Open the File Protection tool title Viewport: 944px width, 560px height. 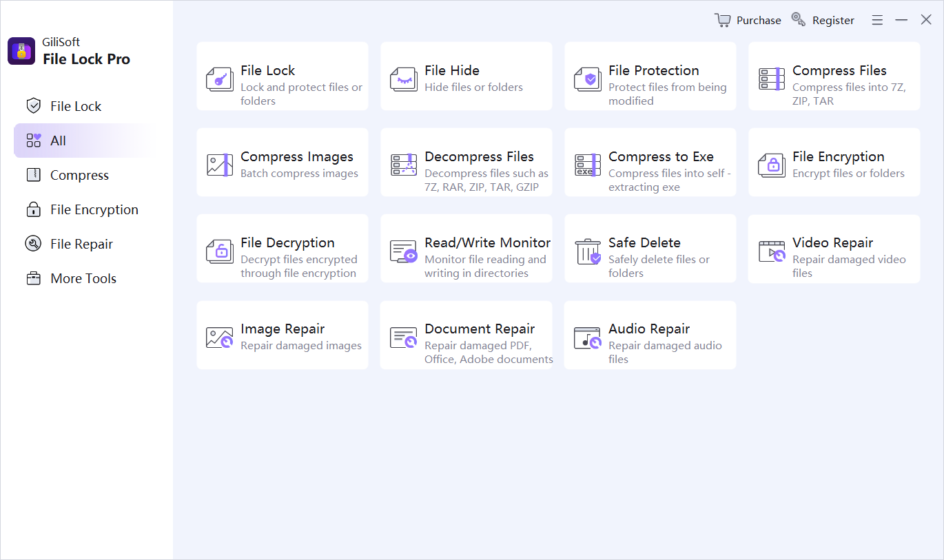click(x=654, y=70)
